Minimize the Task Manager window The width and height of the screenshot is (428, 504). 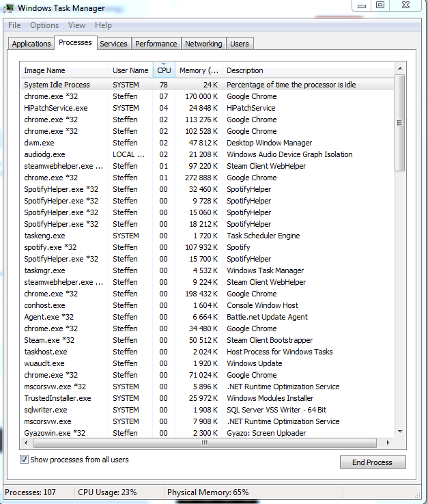362,5
